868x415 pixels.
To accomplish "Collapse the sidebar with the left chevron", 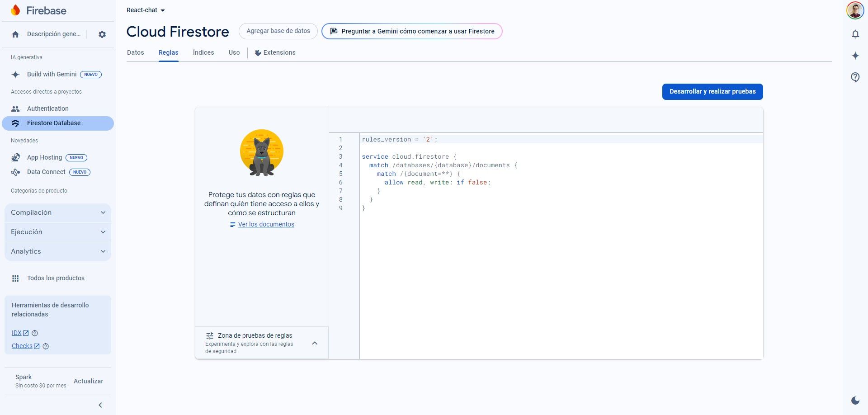I will [x=100, y=405].
